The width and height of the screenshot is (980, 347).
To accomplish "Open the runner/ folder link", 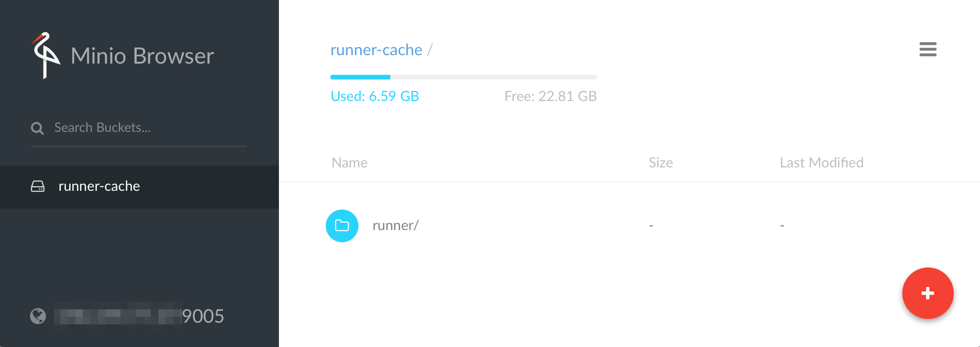I will point(395,225).
